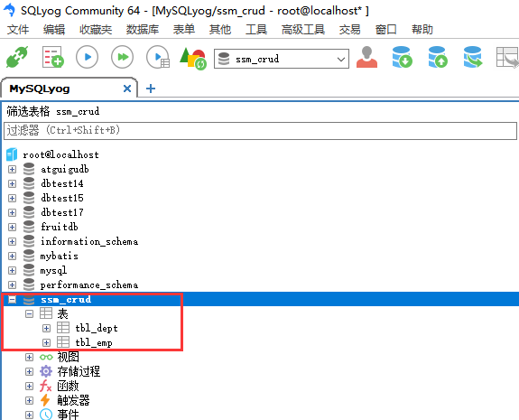
Task: Click the import database download icon
Action: 403,57
